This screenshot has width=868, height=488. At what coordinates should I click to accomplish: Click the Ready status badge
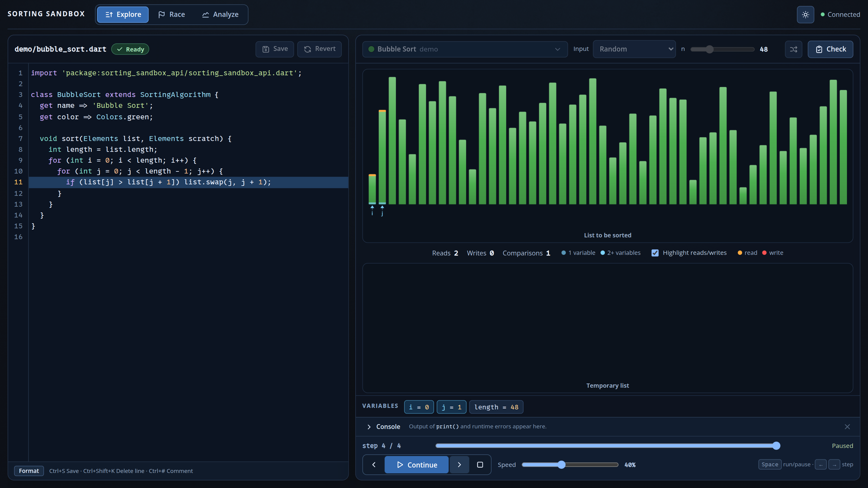130,49
